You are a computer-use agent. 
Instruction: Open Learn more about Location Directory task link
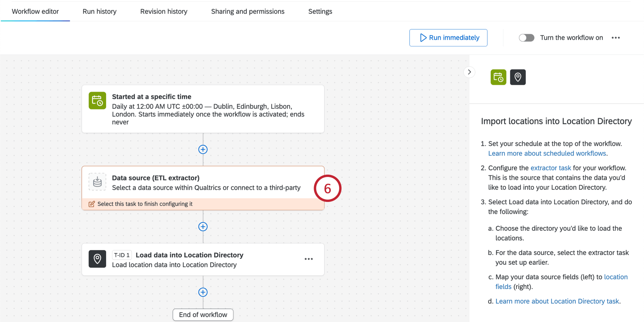557,301
